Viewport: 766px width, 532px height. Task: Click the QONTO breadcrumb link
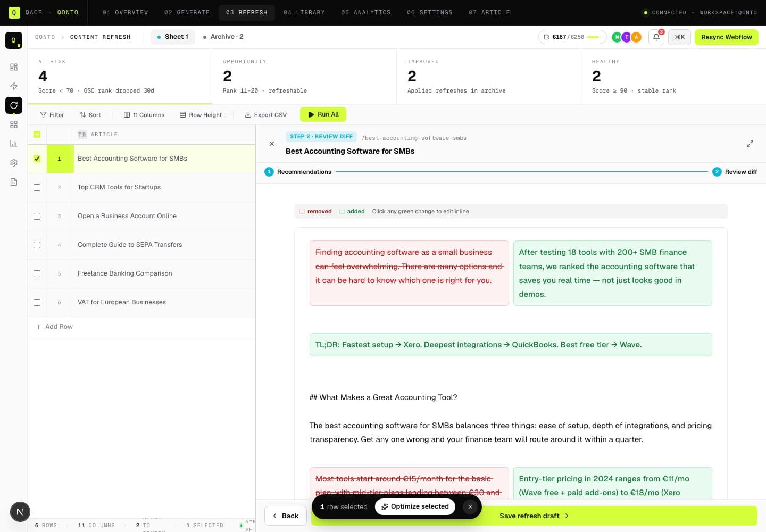(45, 37)
